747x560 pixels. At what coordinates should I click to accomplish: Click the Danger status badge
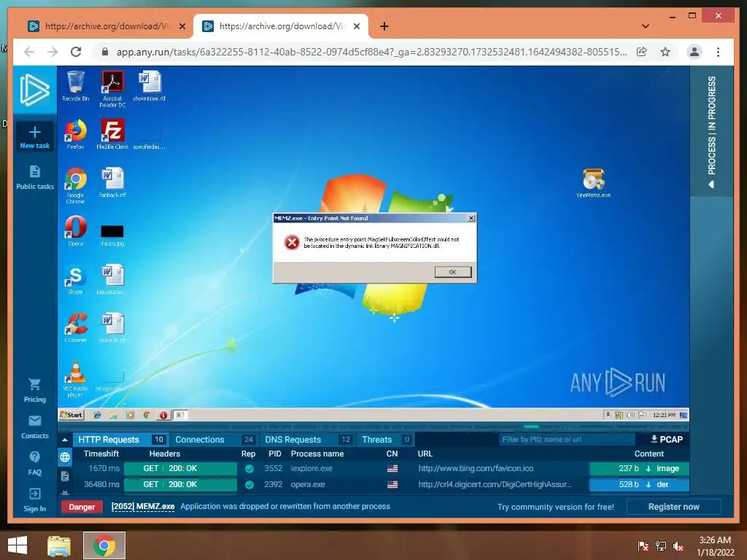(x=82, y=507)
